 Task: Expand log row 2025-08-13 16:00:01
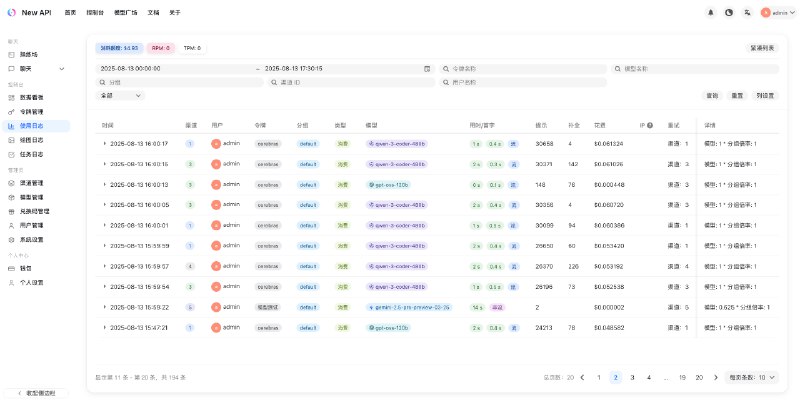point(105,226)
